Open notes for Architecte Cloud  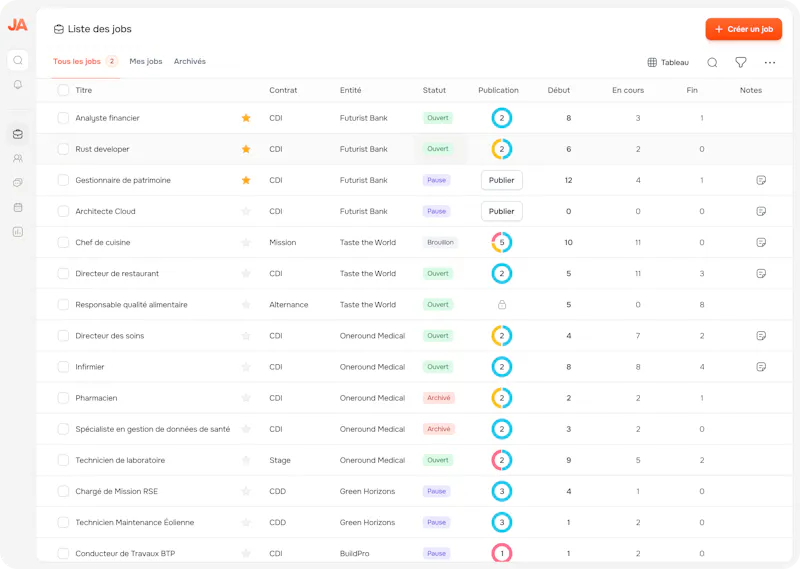(x=761, y=211)
